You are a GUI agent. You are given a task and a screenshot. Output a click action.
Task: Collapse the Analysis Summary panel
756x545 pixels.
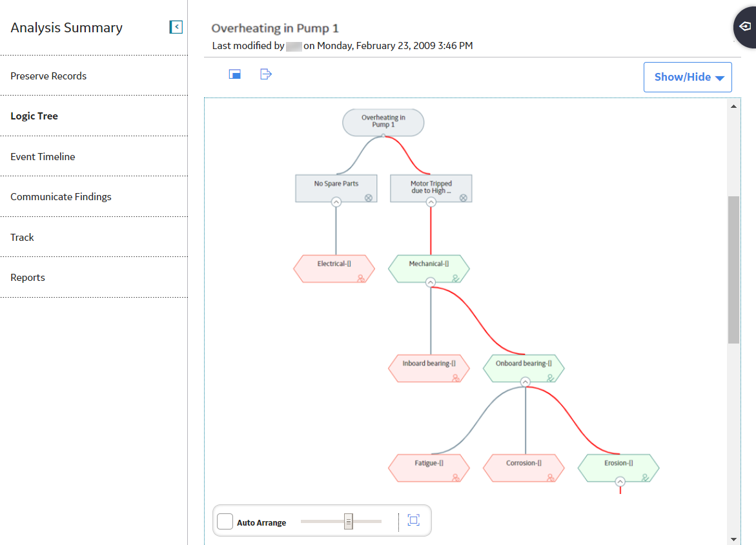(176, 27)
